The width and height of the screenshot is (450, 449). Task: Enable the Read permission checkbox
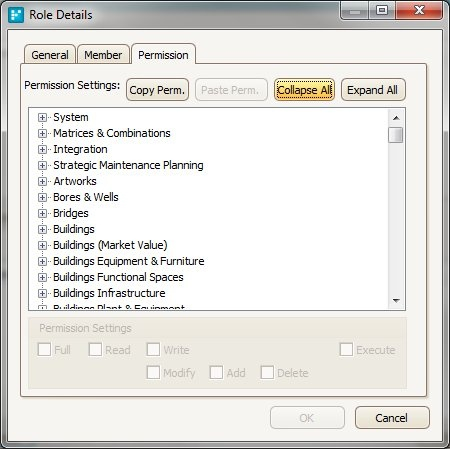[95, 350]
